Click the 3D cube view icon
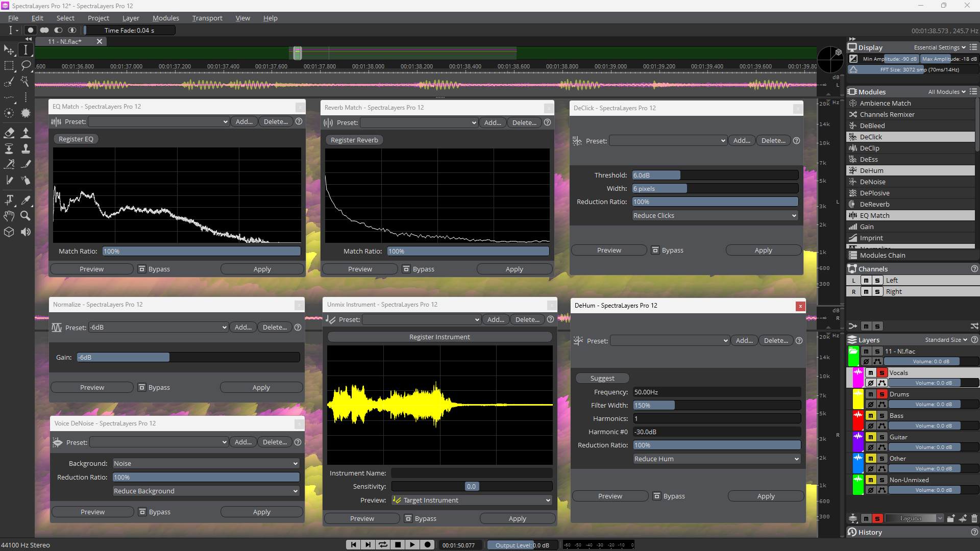This screenshot has width=980, height=551. [9, 232]
